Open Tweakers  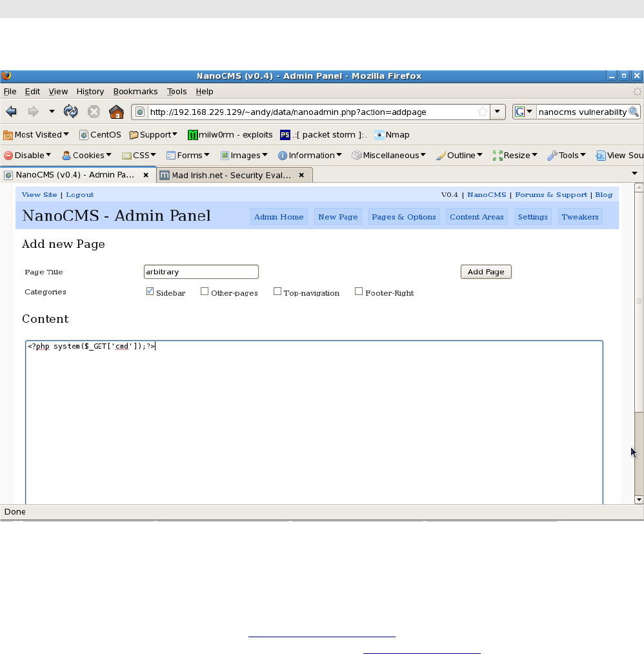pyautogui.click(x=580, y=216)
